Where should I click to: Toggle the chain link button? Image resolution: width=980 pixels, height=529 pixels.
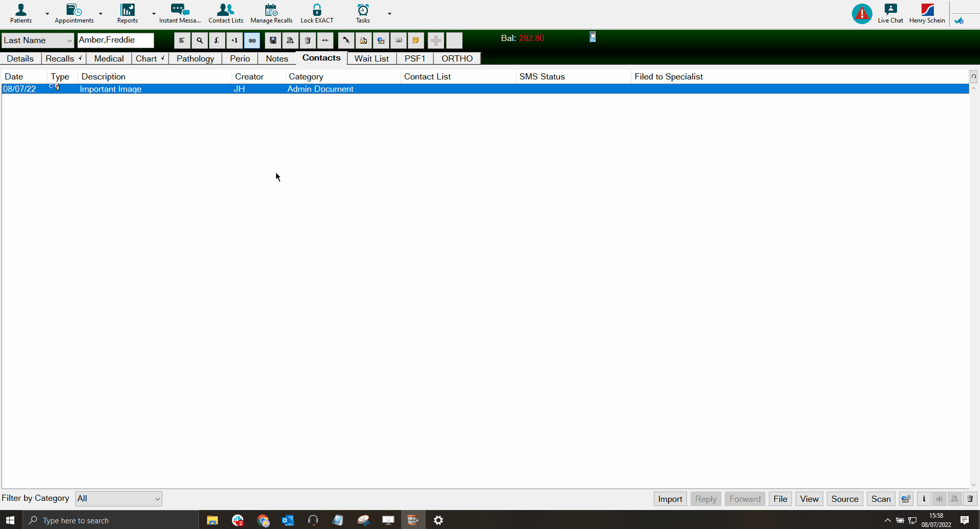coord(252,40)
